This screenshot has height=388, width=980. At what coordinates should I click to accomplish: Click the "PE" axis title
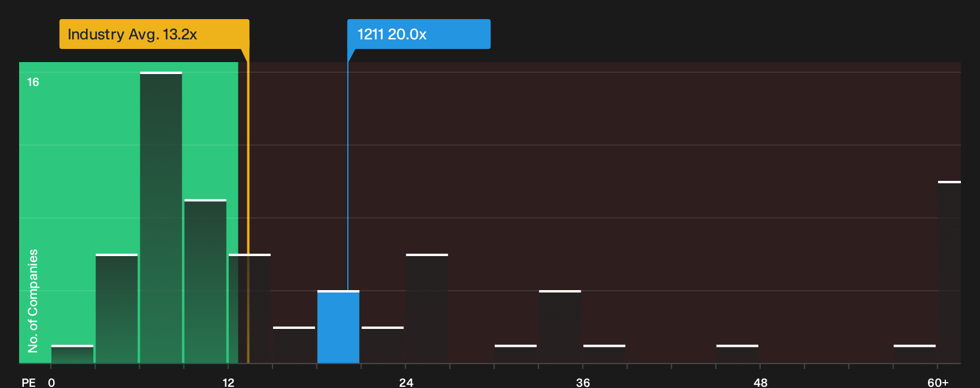pos(29,383)
